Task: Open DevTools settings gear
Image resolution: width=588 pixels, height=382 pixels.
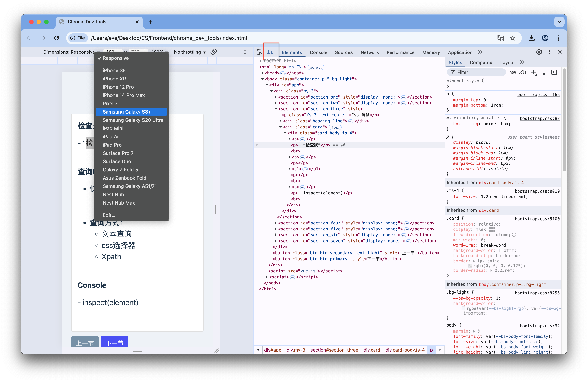Action: 539,52
